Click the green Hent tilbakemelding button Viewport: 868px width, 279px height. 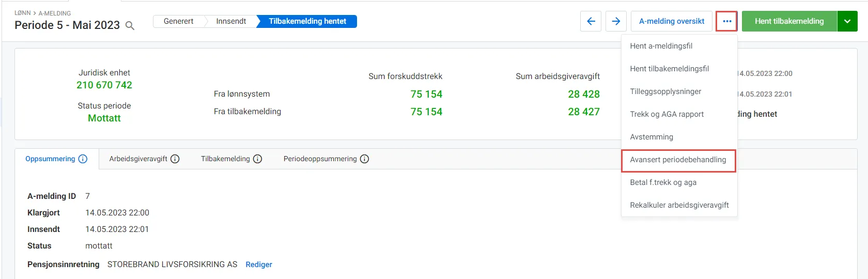coord(789,21)
